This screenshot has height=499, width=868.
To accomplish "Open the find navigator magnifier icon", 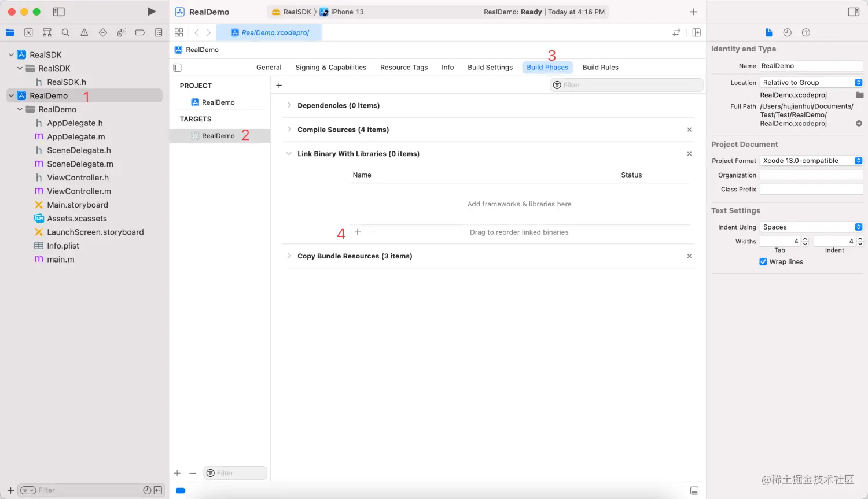I will coord(65,33).
